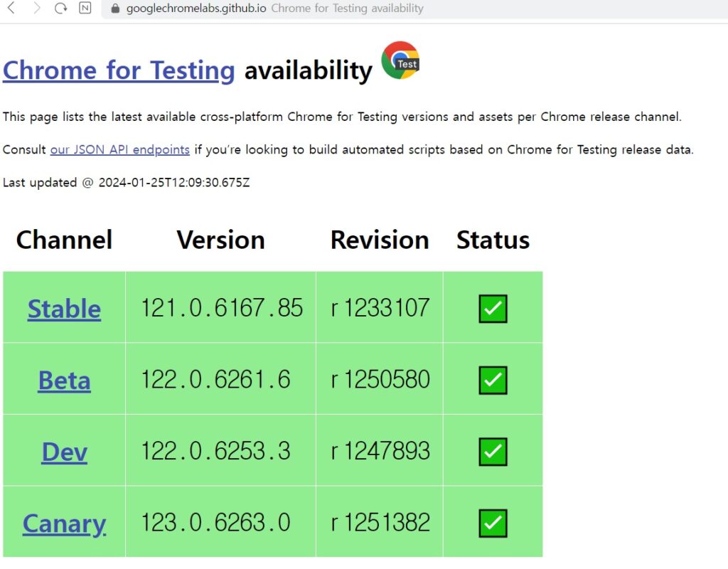The width and height of the screenshot is (728, 569).
Task: Go back with the browser back arrow
Action: [x=11, y=8]
